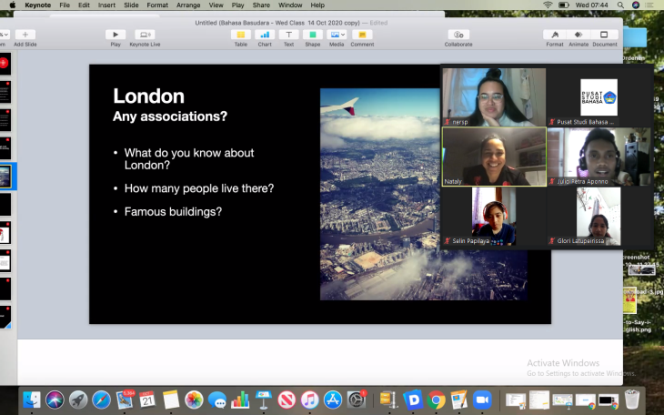Open Music (iTunes) from the Dock

pyautogui.click(x=310, y=400)
